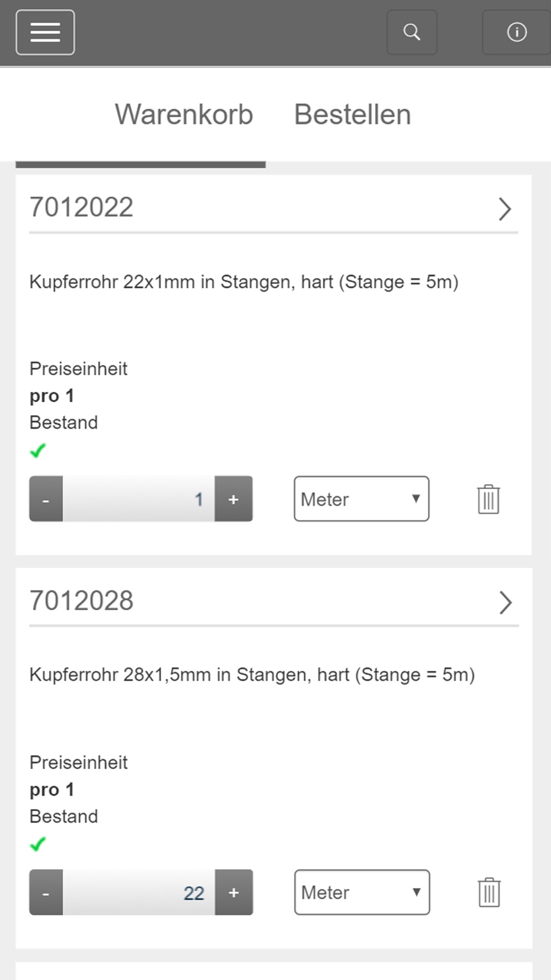Screen dimensions: 551x980
Task: Click quantity field showing 22
Action: [139, 892]
